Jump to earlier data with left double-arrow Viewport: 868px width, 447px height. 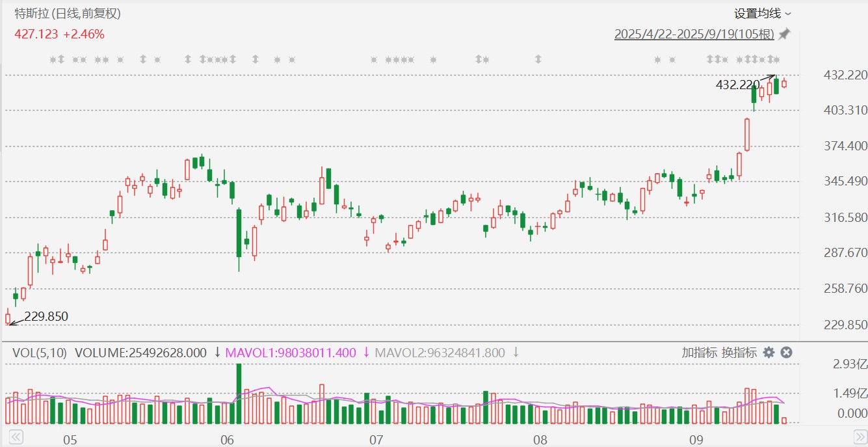tap(16, 436)
